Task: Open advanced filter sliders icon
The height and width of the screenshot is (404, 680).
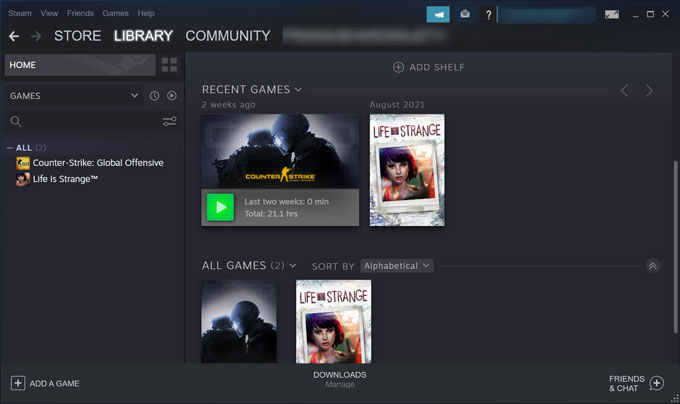Action: point(169,121)
